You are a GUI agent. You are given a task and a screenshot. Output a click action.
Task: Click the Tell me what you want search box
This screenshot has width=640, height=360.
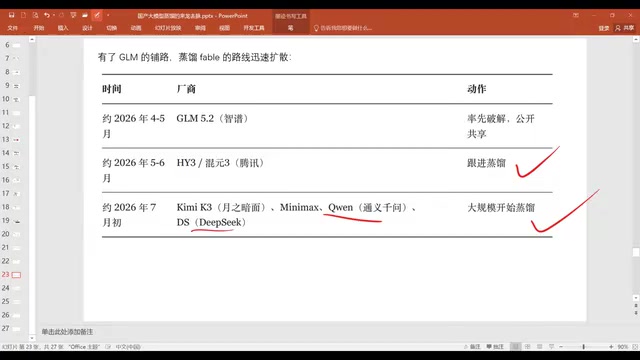pos(343,28)
